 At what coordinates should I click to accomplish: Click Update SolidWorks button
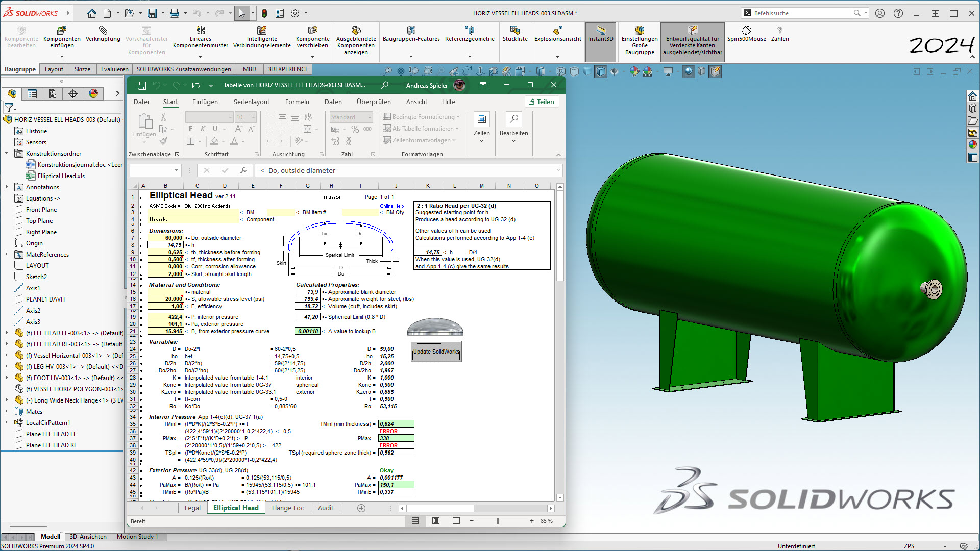tap(436, 352)
